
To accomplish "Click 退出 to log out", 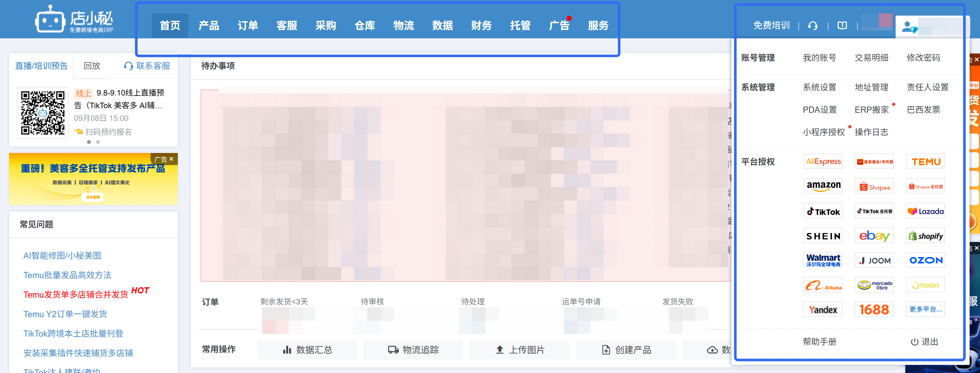I will [925, 342].
